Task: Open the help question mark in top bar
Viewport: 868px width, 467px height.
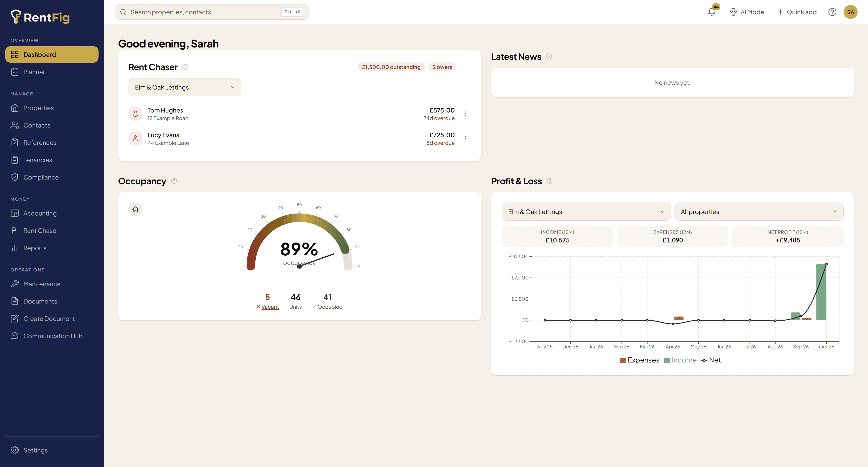Action: pos(832,12)
